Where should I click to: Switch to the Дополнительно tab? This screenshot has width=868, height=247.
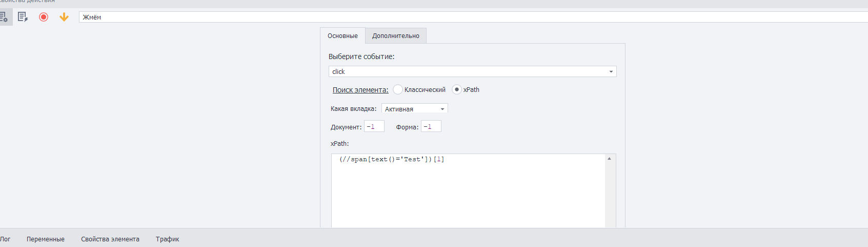[x=395, y=36]
